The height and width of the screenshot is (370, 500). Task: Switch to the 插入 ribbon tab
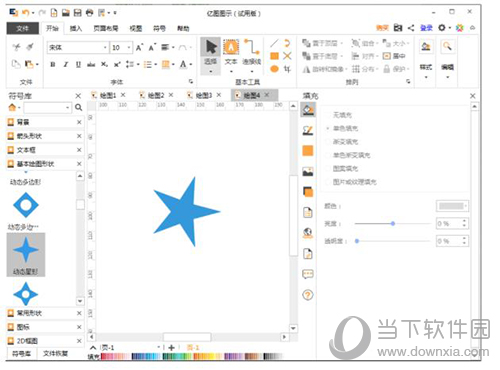point(76,28)
